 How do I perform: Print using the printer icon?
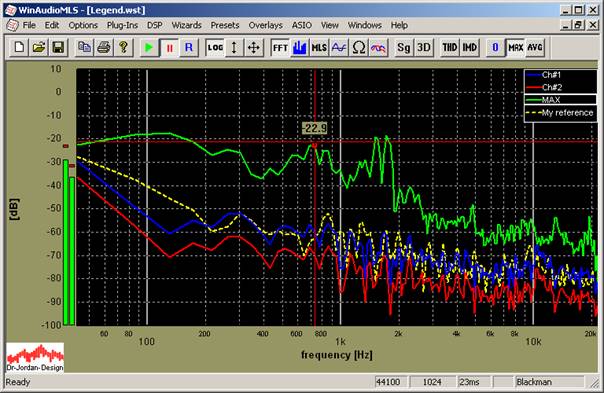coord(104,47)
